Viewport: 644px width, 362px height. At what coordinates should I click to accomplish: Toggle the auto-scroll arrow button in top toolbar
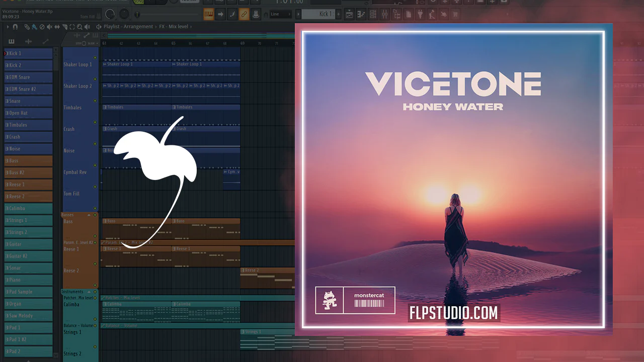[221, 14]
